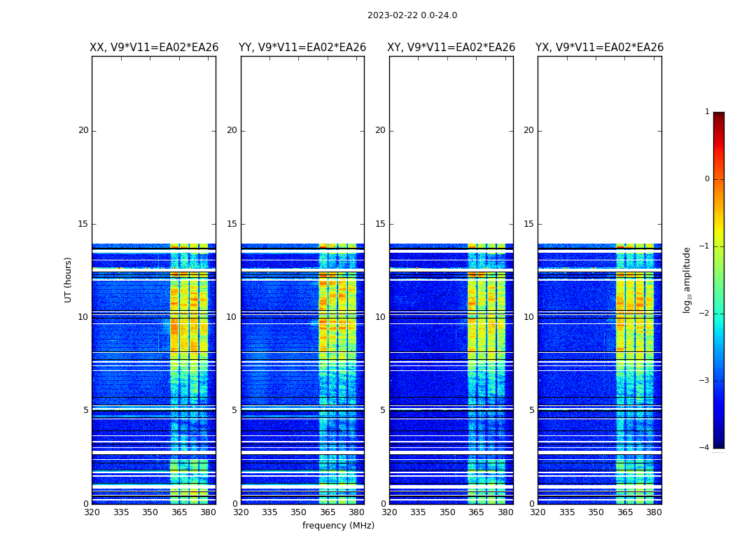The width and height of the screenshot is (735, 560).
Task: Click the frequency (MHz) x-axis label
Action: 338,526
